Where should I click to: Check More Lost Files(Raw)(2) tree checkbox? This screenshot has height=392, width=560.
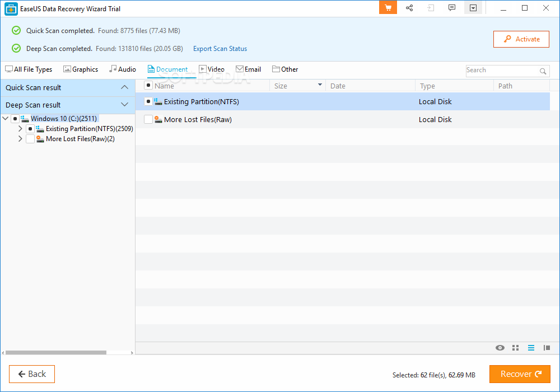click(x=30, y=139)
